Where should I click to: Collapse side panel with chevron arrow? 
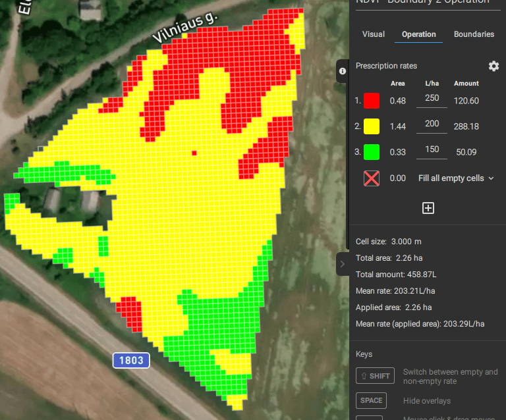pos(343,264)
